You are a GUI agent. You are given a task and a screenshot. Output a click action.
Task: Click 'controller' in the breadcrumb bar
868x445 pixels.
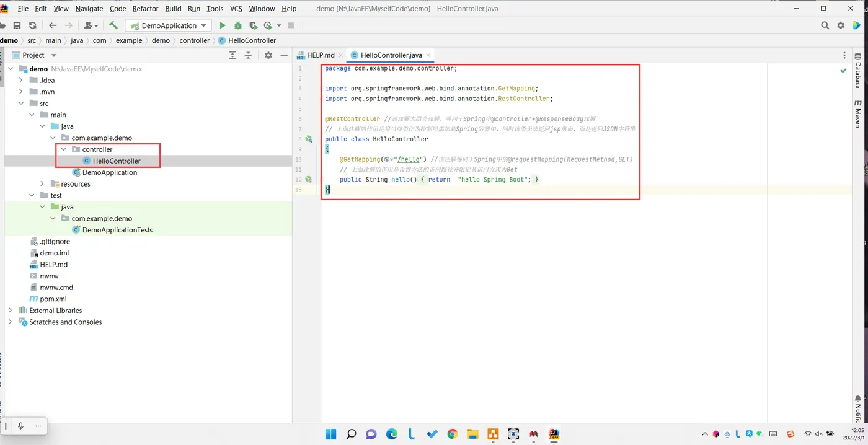point(195,40)
